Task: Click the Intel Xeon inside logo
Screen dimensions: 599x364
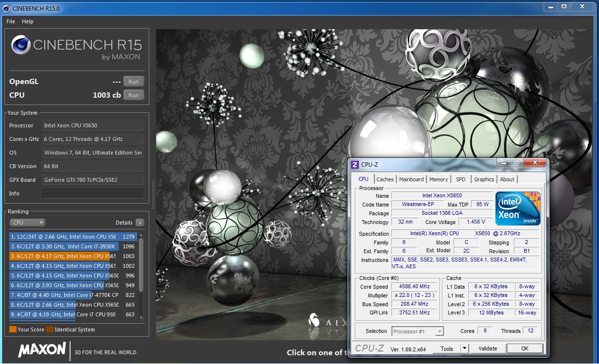Action: point(517,208)
